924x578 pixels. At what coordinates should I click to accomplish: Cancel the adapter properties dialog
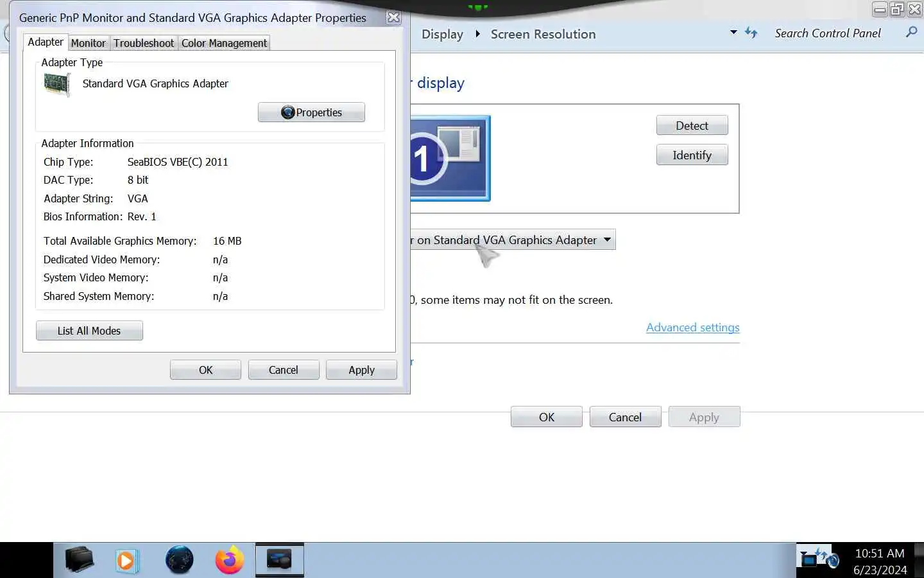tap(283, 370)
